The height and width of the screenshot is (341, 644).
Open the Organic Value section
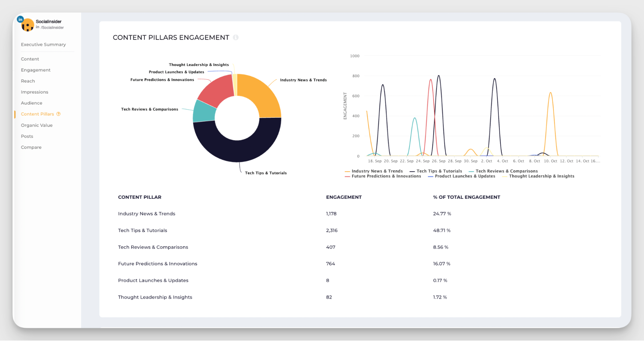point(37,125)
